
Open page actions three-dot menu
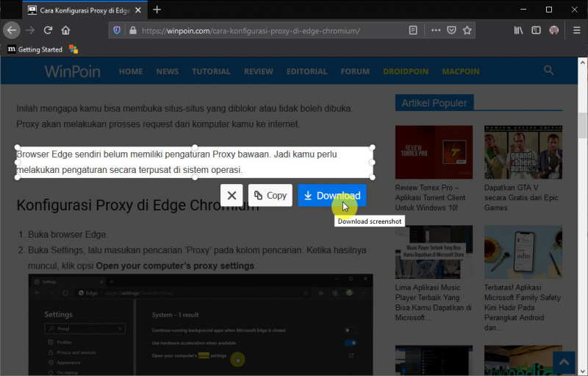(x=435, y=30)
